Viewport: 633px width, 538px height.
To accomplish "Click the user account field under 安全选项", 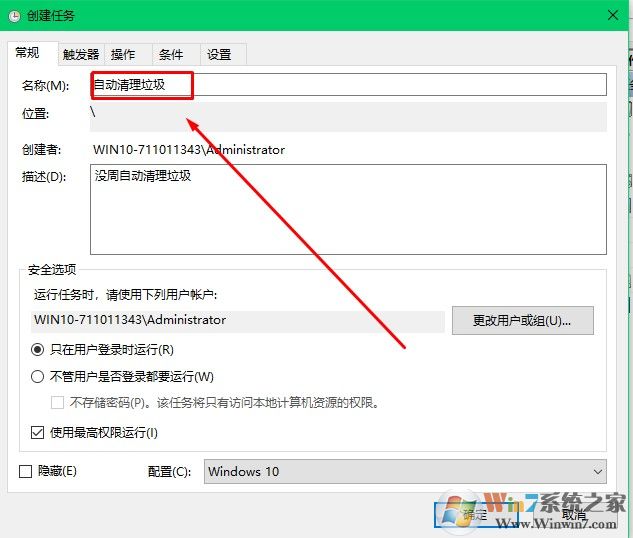I will pos(238,321).
